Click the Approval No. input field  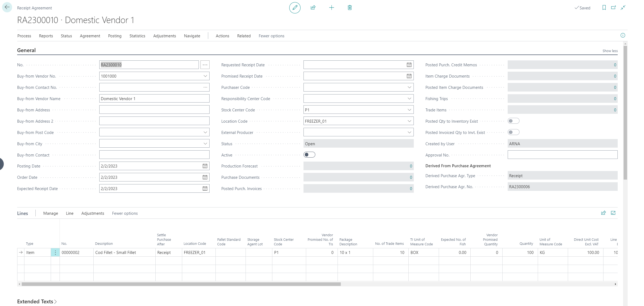point(562,155)
